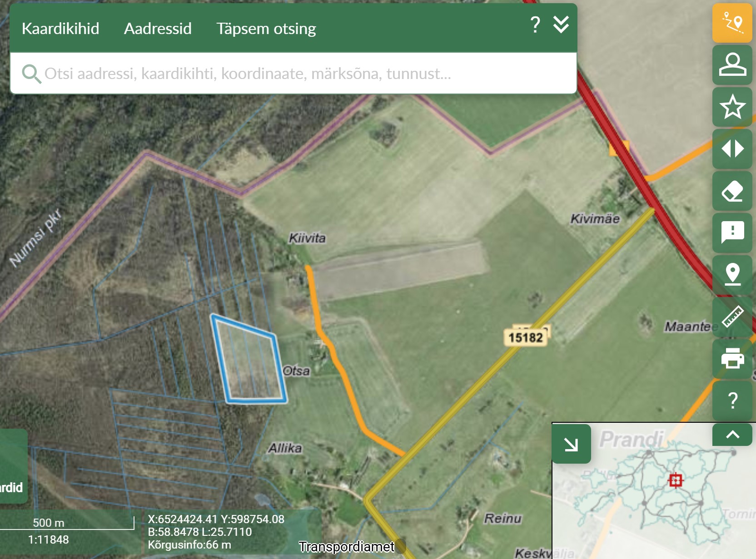Activate the location pin tool
This screenshot has width=756, height=559.
coord(732,275)
